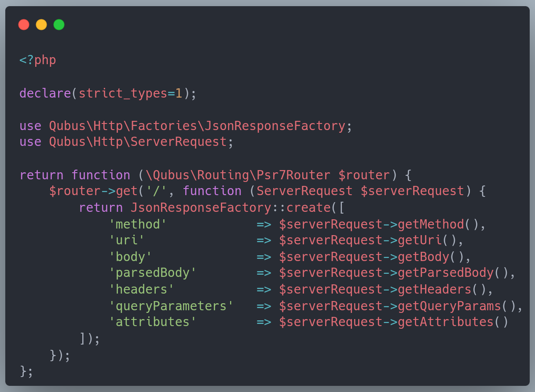Click the yellow minimize traffic light
The image size is (535, 392).
[41, 24]
